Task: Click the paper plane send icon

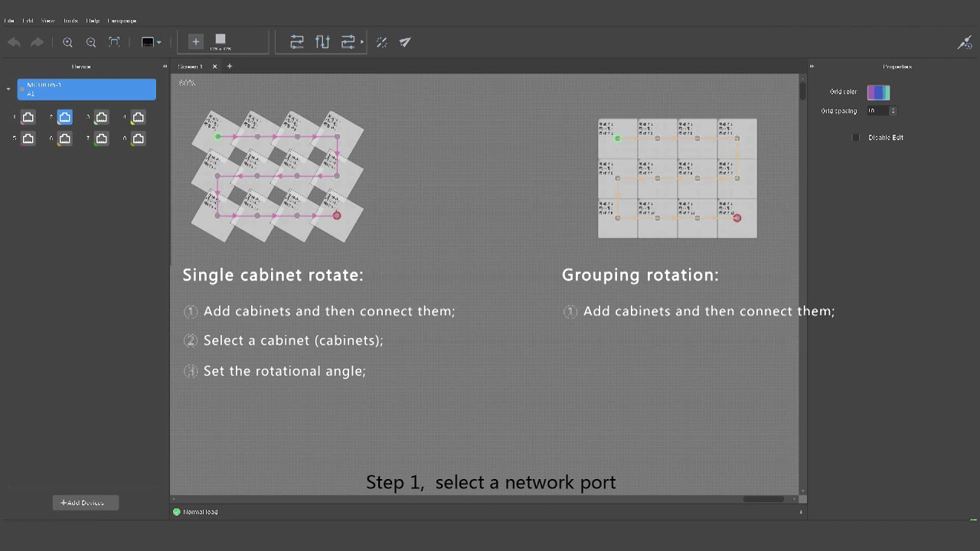Action: coord(405,42)
